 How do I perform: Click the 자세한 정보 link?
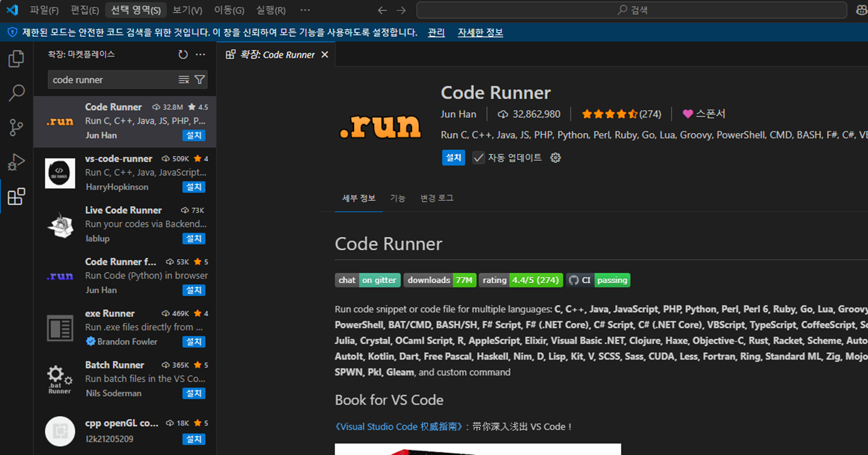pyautogui.click(x=480, y=33)
